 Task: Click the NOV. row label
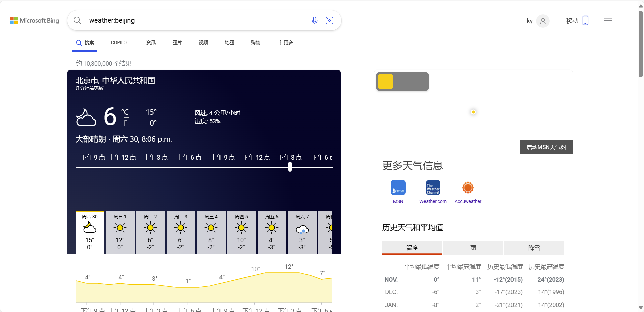(391, 280)
